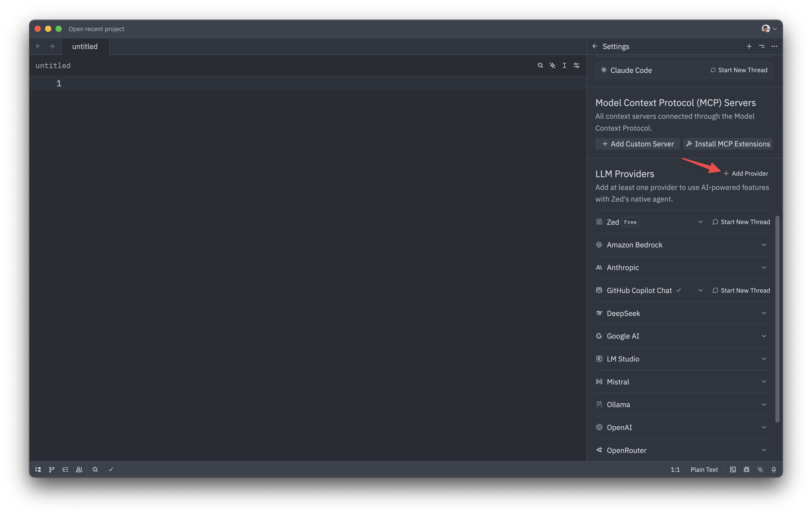
Task: Expand the LM Studio provider chevron
Action: click(x=764, y=359)
